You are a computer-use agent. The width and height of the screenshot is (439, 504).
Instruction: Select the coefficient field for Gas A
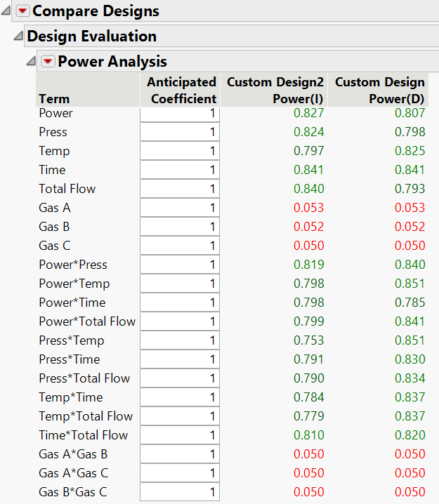[180, 208]
